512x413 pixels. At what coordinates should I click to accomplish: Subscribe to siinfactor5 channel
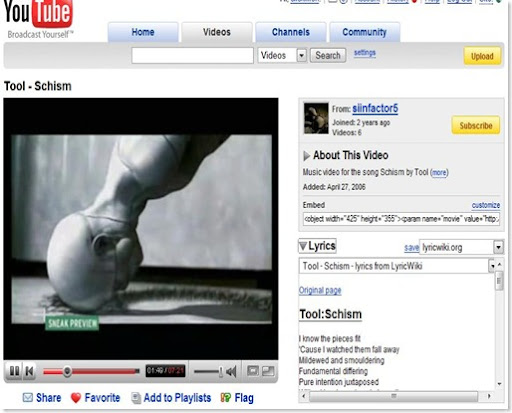coord(476,125)
